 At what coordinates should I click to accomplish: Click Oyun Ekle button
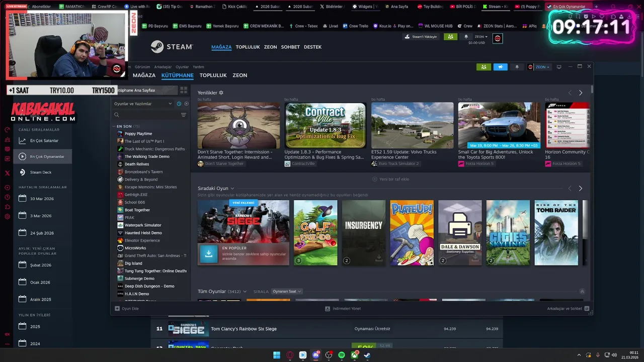[127, 309]
